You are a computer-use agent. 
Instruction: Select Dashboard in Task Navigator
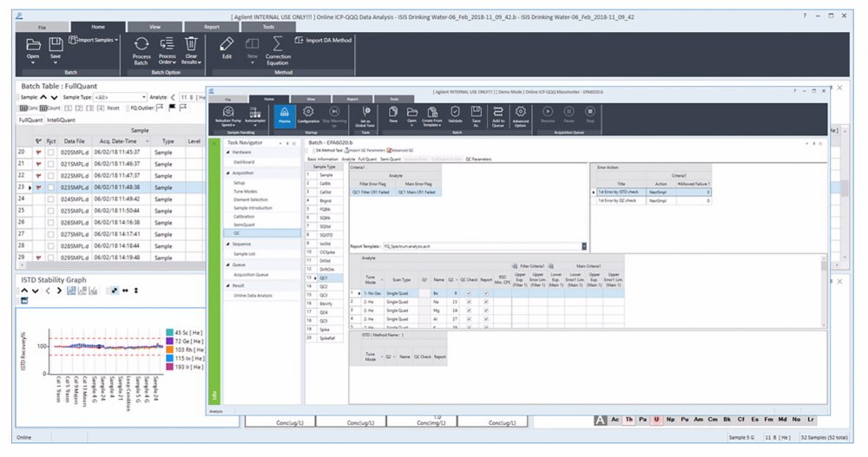click(244, 162)
